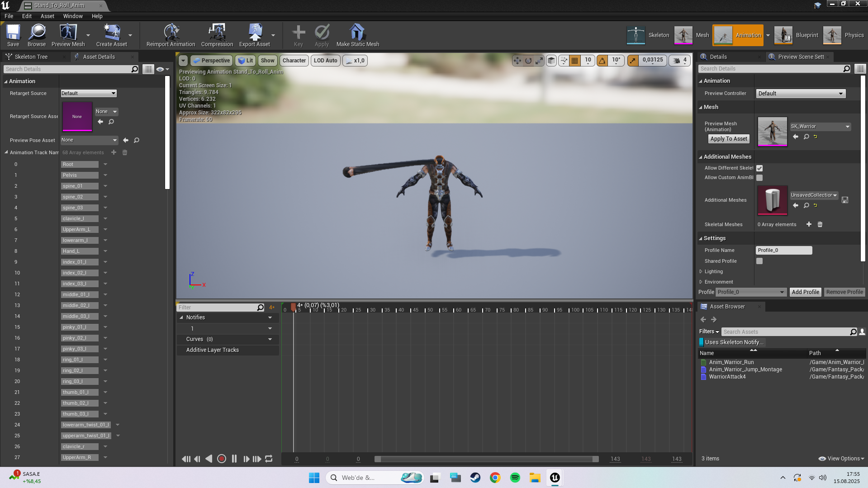Launch Chrome from the taskbar
This screenshot has width=868, height=488.
coord(495,478)
